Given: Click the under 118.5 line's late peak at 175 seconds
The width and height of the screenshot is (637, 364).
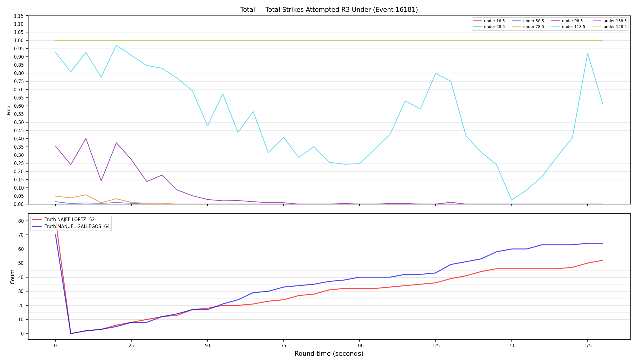Looking at the screenshot, I should pyautogui.click(x=587, y=53).
